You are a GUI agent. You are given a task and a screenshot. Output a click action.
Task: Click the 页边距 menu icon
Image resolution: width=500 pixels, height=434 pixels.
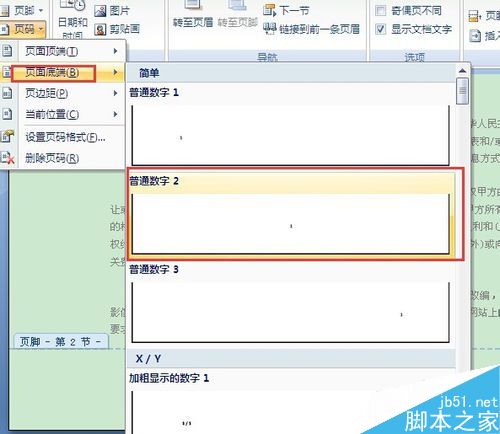[7, 93]
